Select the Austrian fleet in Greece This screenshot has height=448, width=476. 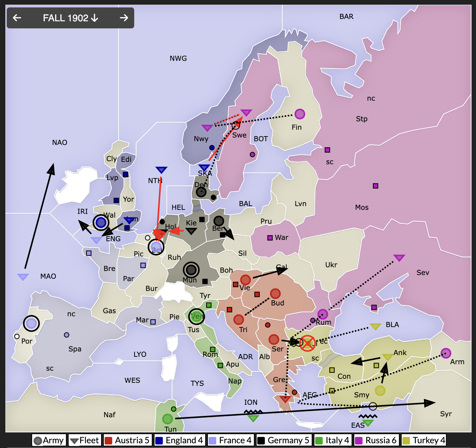point(285,399)
